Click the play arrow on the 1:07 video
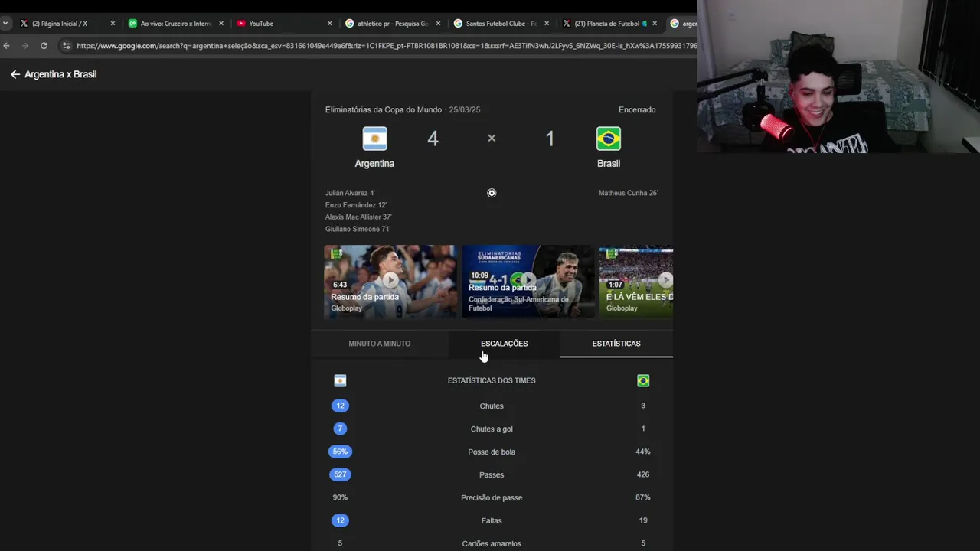The image size is (980, 551). pos(666,280)
